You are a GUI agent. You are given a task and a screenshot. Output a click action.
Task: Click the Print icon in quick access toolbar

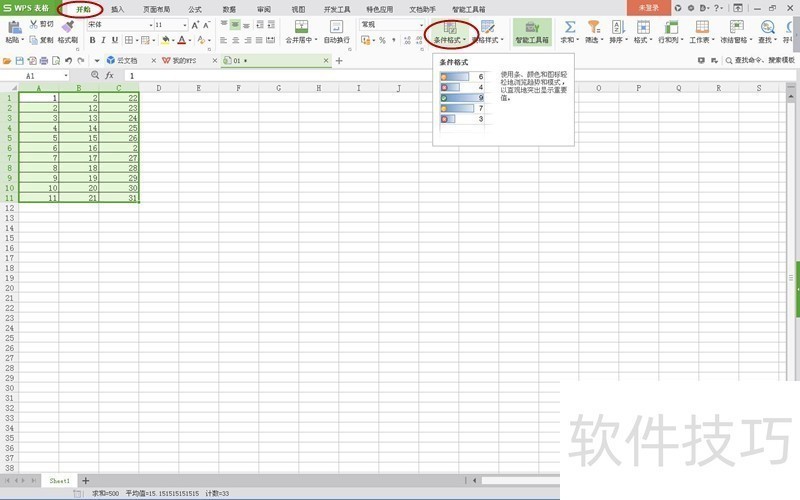click(x=44, y=61)
